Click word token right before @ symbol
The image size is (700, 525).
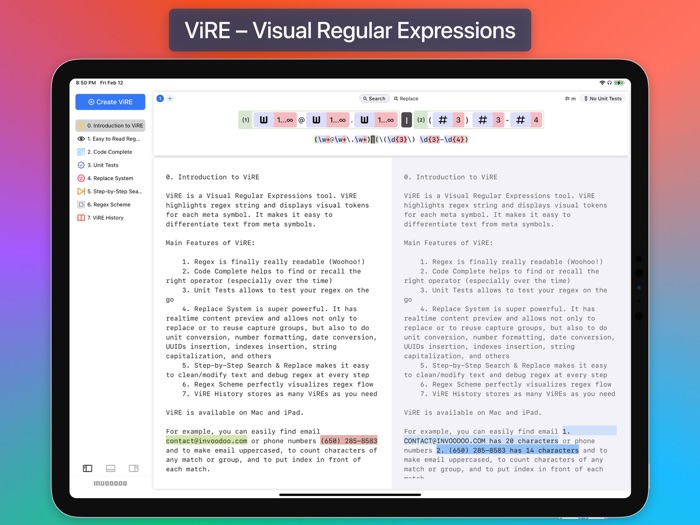point(264,120)
